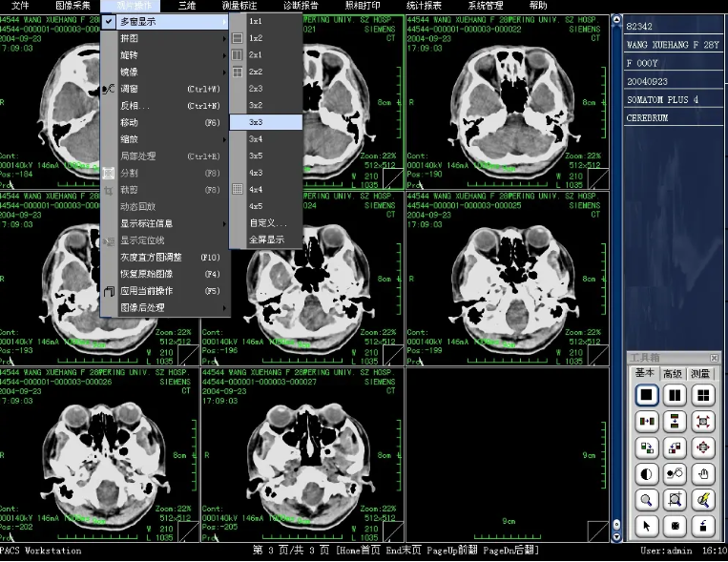Click the 应用当前操作 copy icon in menu
The height and width of the screenshot is (562, 728).
[108, 291]
